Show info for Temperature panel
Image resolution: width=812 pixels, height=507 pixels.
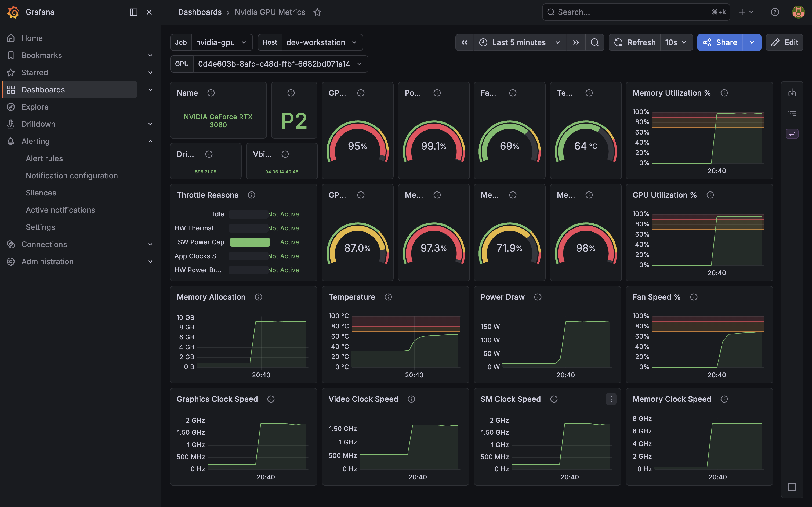[388, 297]
